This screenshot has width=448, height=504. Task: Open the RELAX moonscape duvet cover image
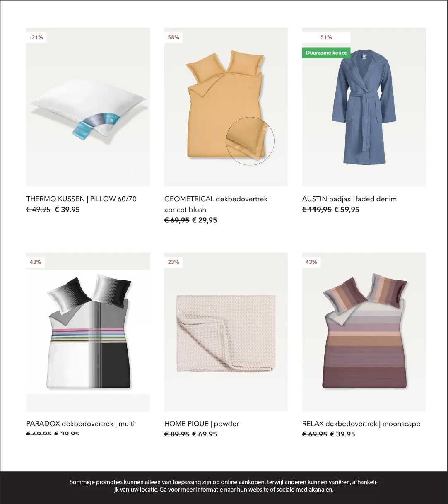click(364, 332)
